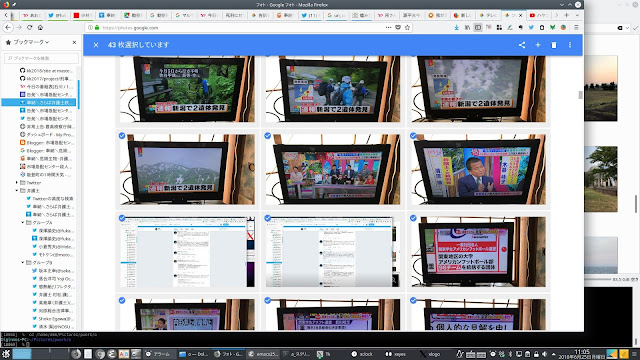The width and height of the screenshot is (640, 360).
Task: Click the share icon in selection bar
Action: 522,45
